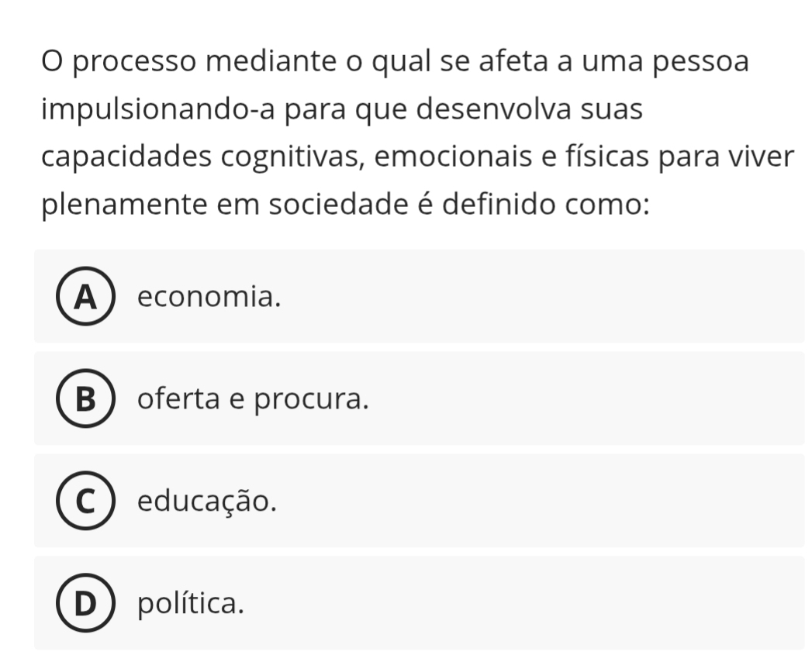
Task: Click the answer text "política."
Action: click(x=191, y=603)
